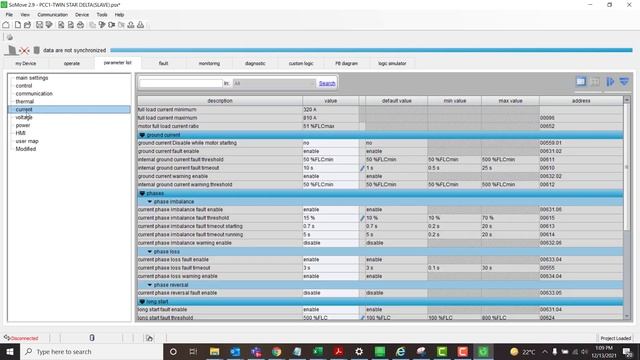The height and width of the screenshot is (360, 640).
Task: Open the File menu
Action: [x=9, y=15]
